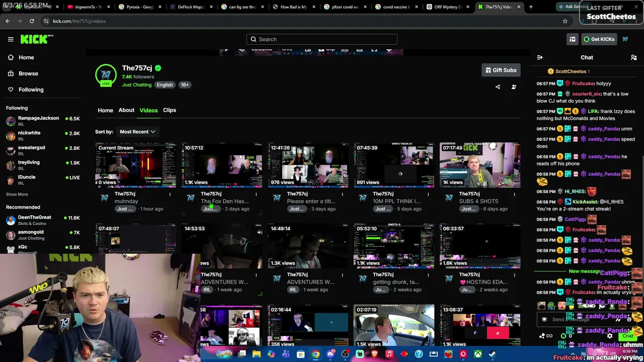Click the Just Chatting category link
Viewport: 644px width, 362px height.
click(136, 85)
